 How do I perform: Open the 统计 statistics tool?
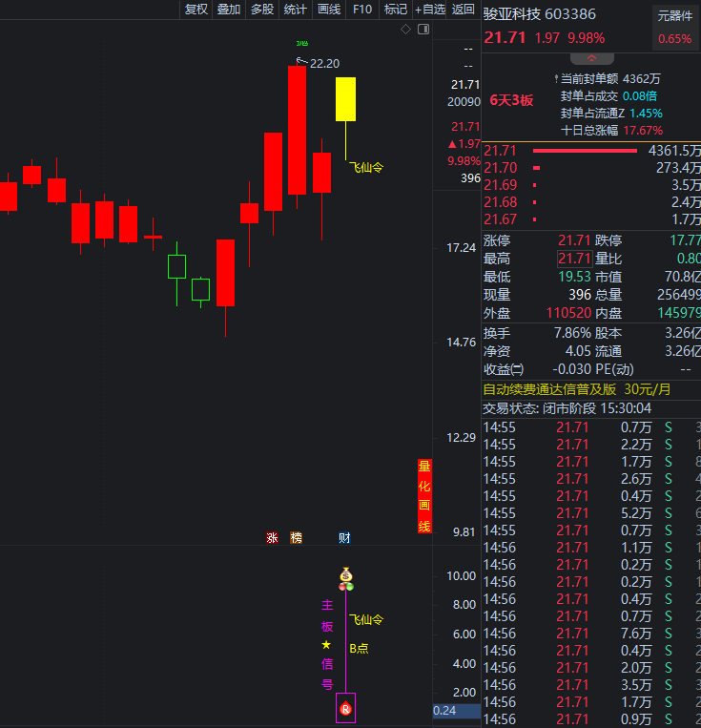pos(296,10)
